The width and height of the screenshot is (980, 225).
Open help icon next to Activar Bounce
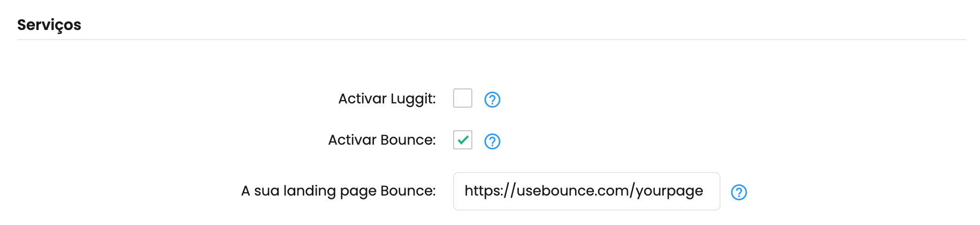tap(492, 141)
